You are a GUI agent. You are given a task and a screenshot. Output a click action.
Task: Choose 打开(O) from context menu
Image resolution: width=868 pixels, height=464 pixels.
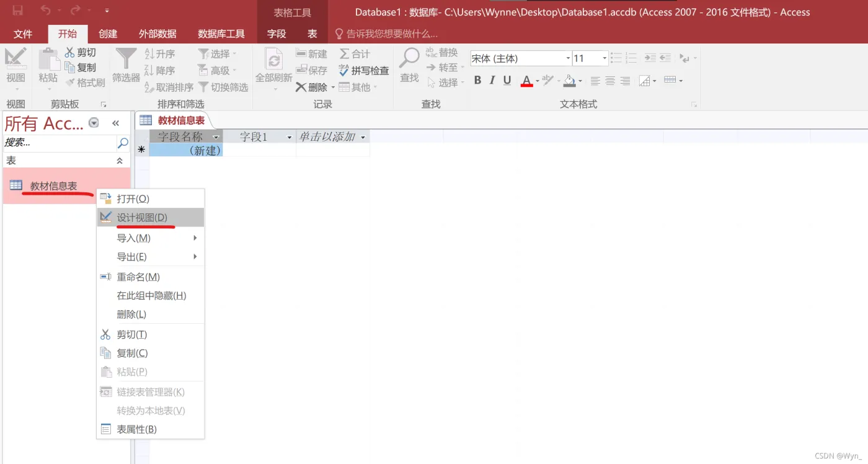coord(151,199)
